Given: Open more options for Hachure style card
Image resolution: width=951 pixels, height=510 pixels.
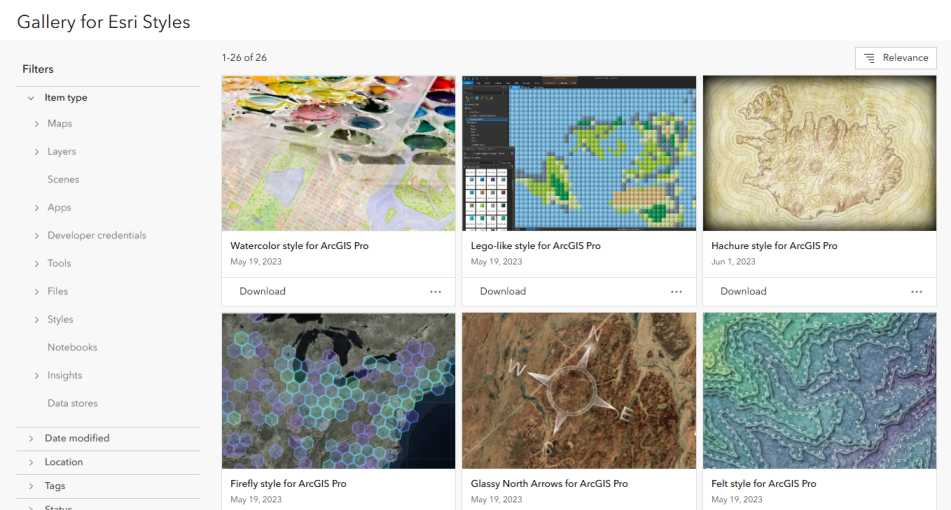Looking at the screenshot, I should coord(916,292).
